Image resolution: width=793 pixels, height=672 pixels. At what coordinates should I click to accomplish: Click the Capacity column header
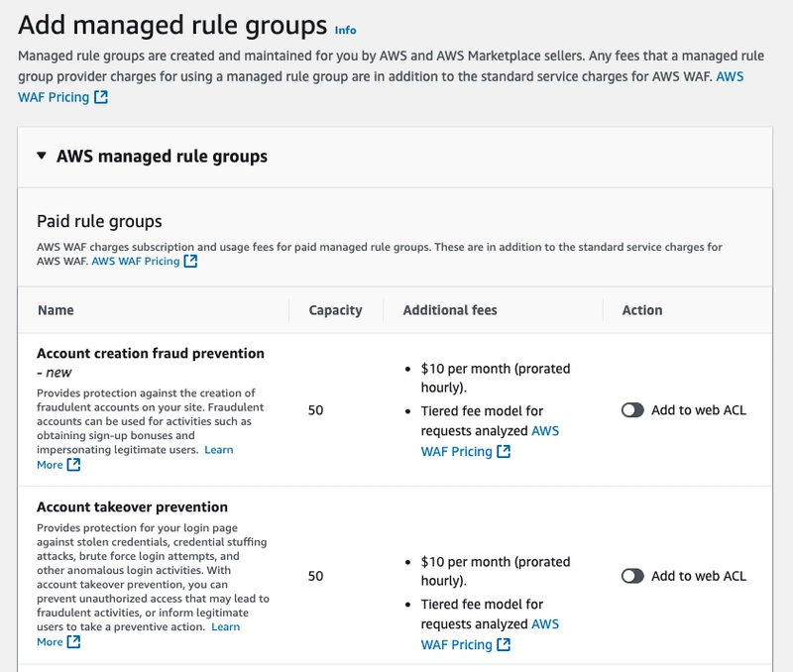335,310
